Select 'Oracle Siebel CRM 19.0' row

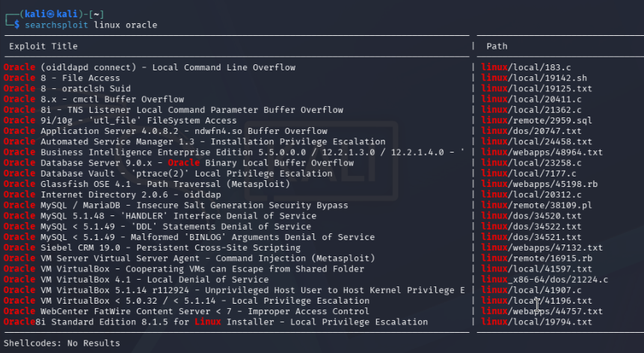click(x=153, y=248)
